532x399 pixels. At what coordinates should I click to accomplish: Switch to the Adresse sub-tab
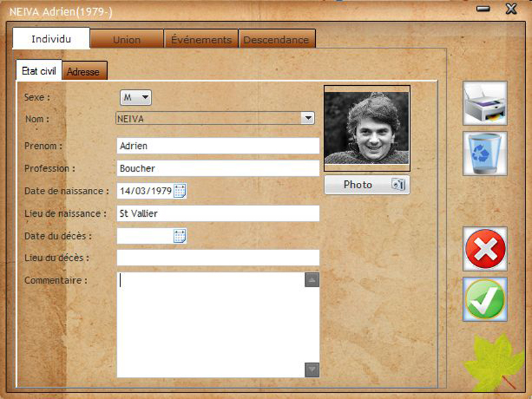point(85,71)
